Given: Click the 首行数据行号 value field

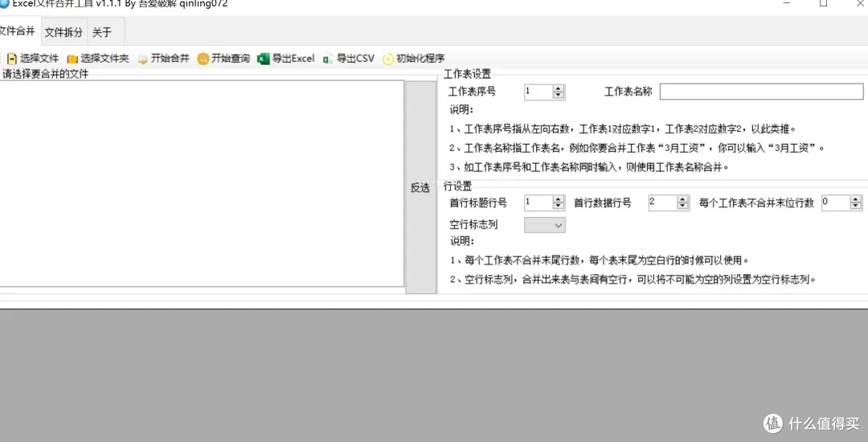Looking at the screenshot, I should click(x=662, y=203).
